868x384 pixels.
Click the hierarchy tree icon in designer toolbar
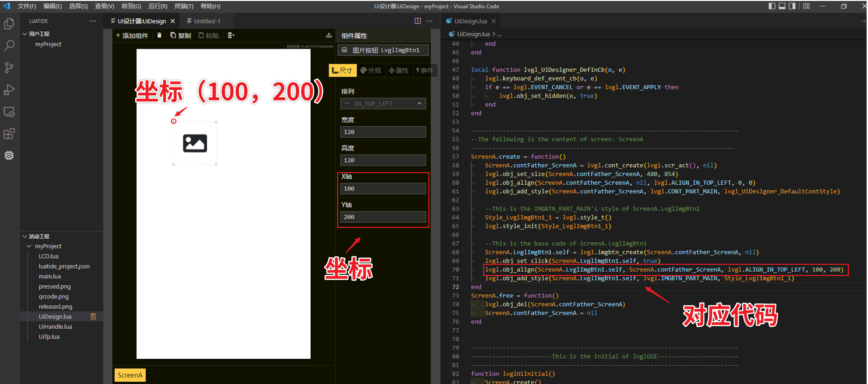point(329,36)
